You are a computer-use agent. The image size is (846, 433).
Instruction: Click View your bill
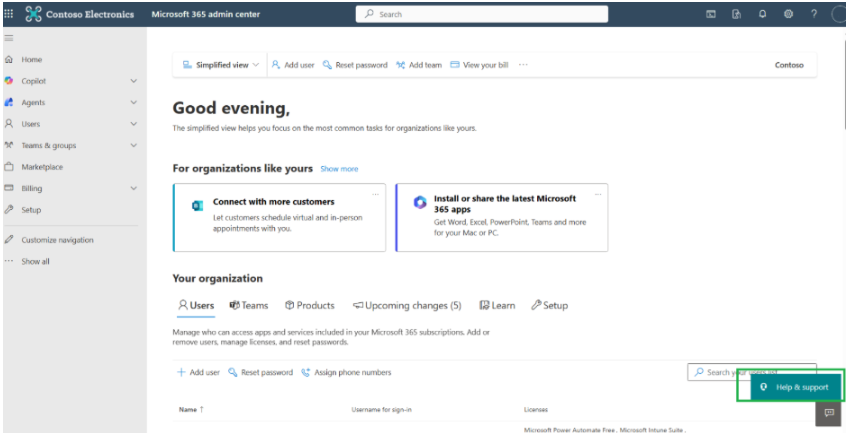[479, 65]
